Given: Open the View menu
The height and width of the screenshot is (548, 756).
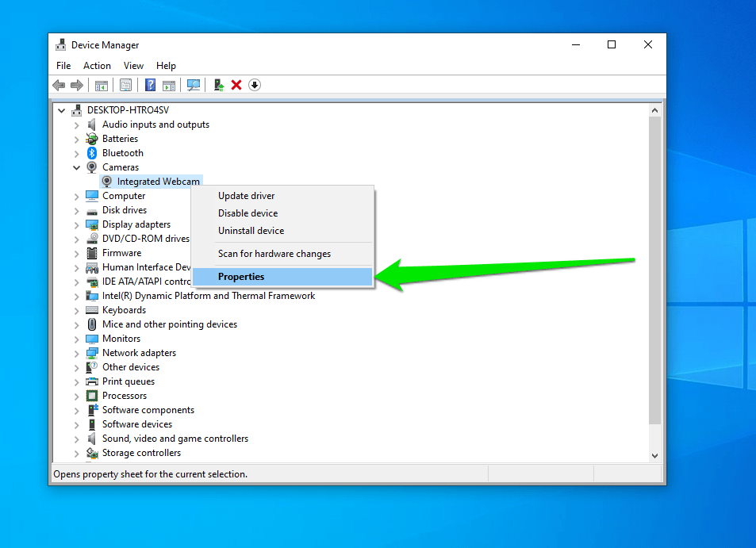Looking at the screenshot, I should tap(133, 66).
